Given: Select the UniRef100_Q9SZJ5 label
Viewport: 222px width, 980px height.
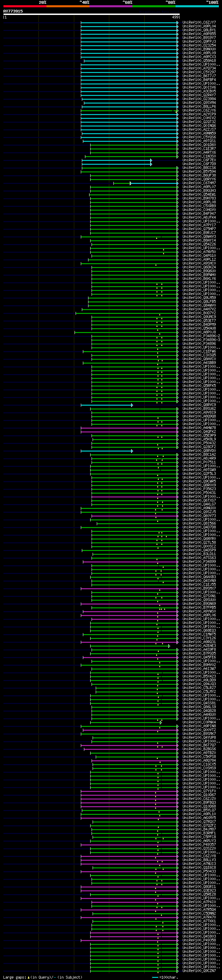Looking at the screenshot, I should click(199, 512).
